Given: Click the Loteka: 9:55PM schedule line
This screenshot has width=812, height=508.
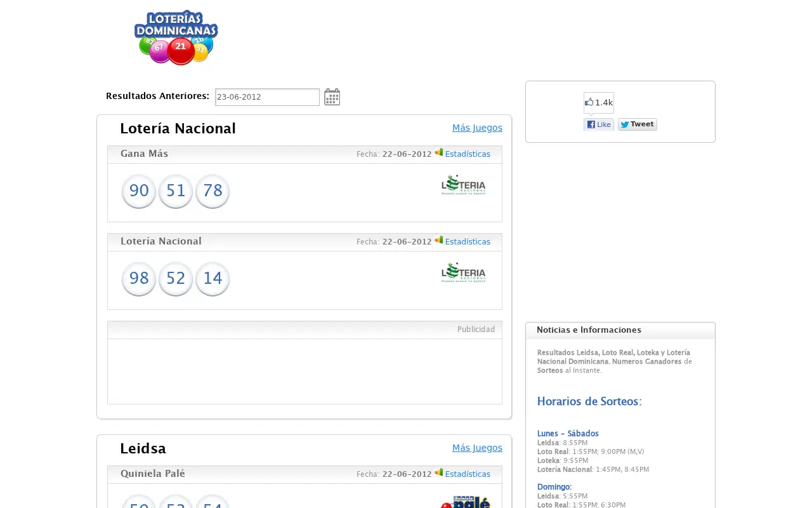Looking at the screenshot, I should click(563, 460).
